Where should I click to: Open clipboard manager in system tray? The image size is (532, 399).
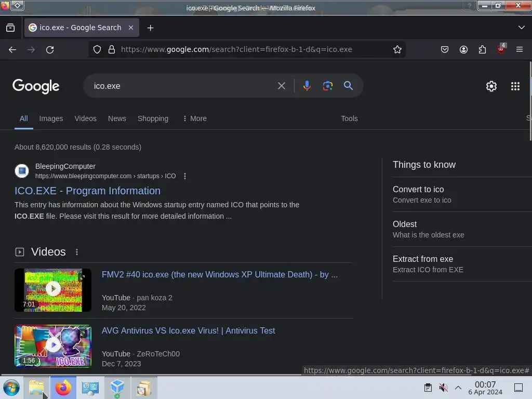coord(428,388)
